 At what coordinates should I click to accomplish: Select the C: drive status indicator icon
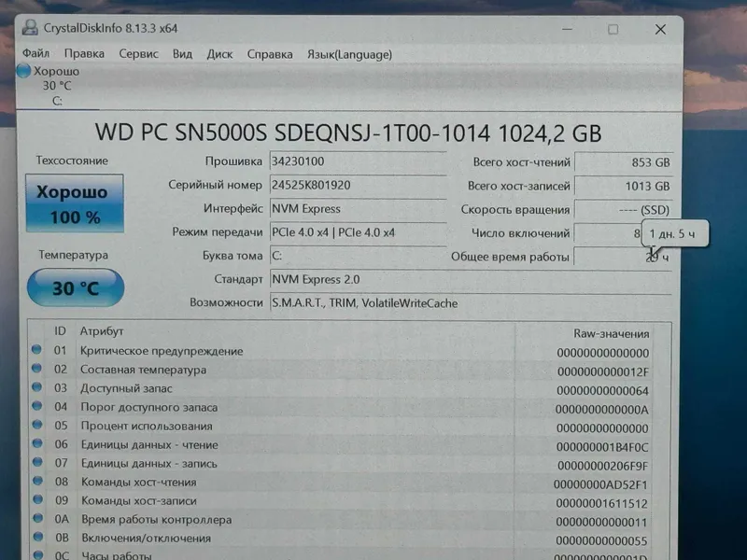coord(23,71)
